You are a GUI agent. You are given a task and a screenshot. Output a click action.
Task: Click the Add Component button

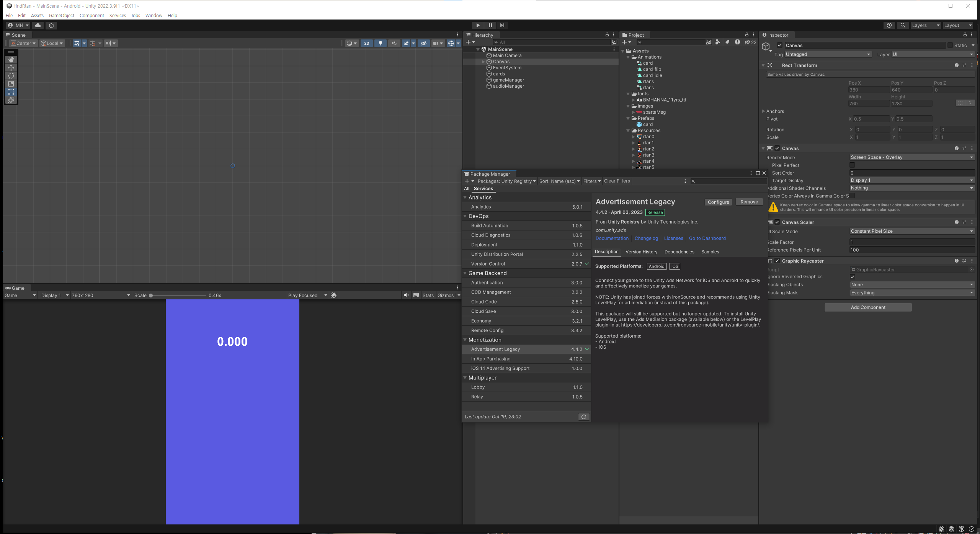point(868,307)
